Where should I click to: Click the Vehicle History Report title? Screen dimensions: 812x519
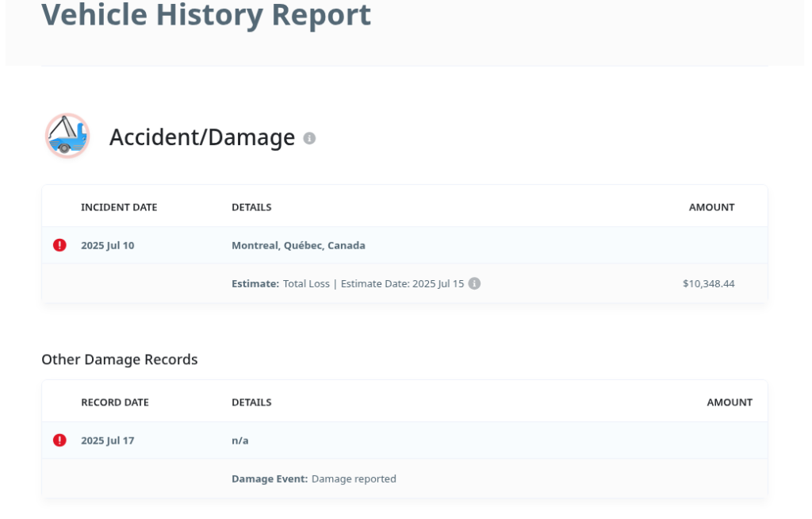point(206,15)
